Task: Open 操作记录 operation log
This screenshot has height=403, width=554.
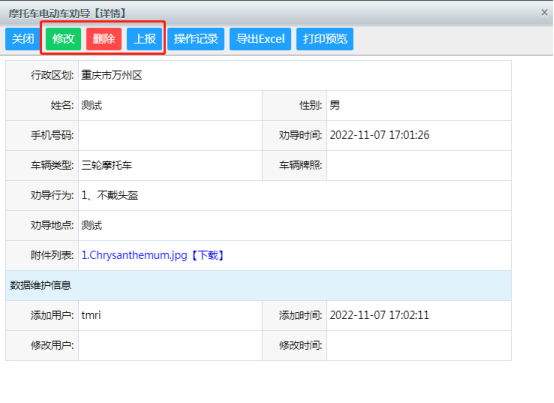Action: point(196,39)
